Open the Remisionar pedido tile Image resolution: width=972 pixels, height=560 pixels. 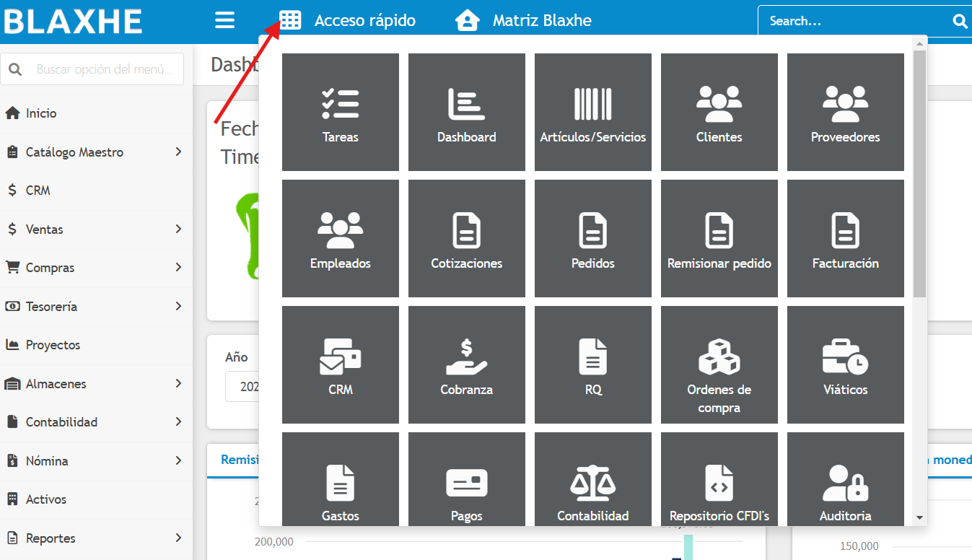[x=719, y=238]
